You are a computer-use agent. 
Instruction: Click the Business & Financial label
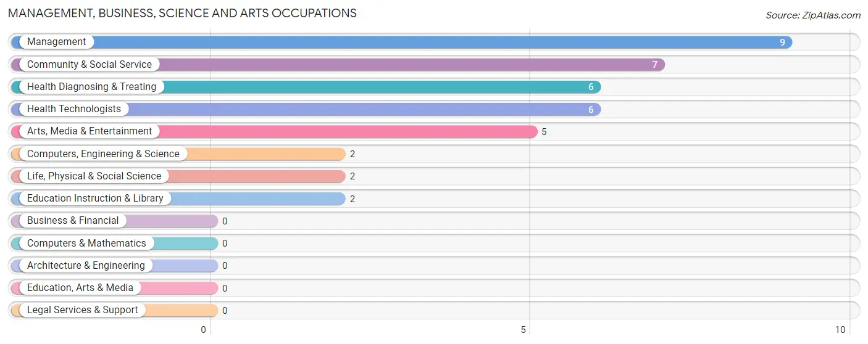tap(73, 221)
